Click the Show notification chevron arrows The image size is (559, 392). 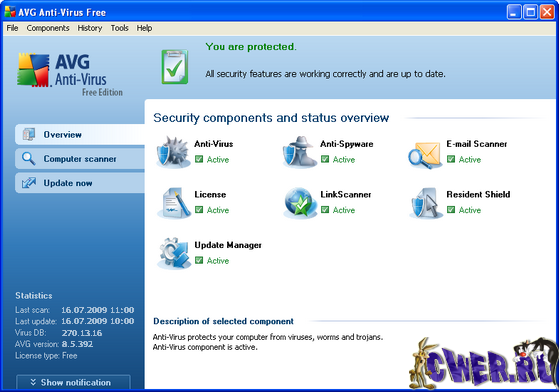click(x=33, y=382)
